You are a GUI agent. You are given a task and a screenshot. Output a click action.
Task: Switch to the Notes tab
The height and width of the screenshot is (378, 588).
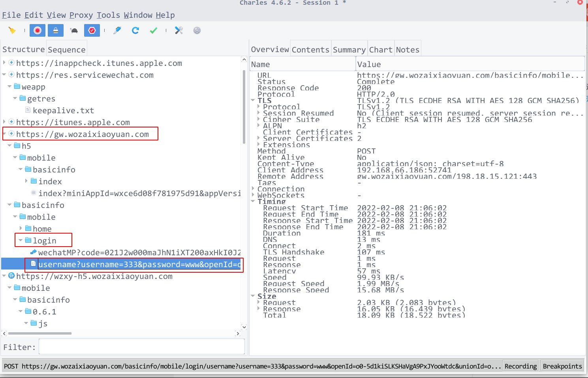pos(408,50)
